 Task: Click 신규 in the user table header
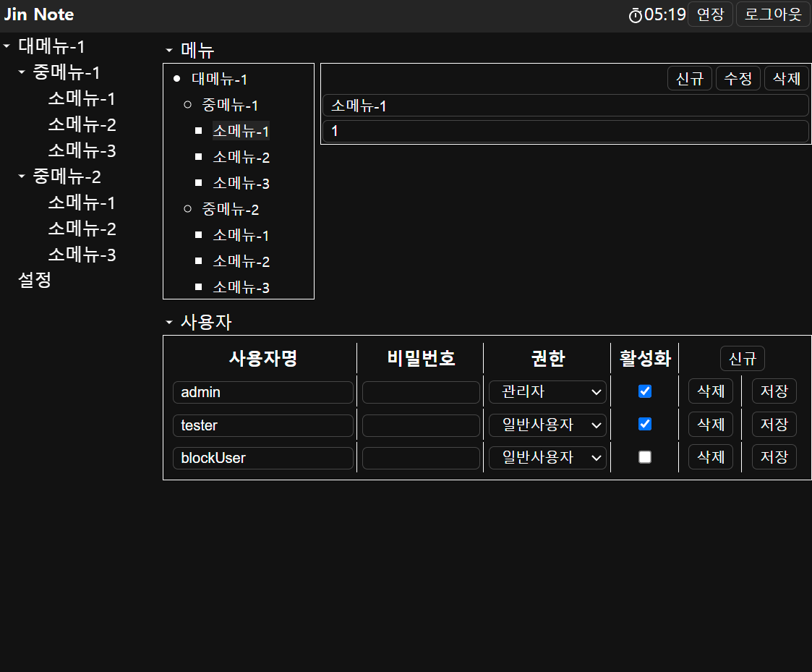(742, 358)
